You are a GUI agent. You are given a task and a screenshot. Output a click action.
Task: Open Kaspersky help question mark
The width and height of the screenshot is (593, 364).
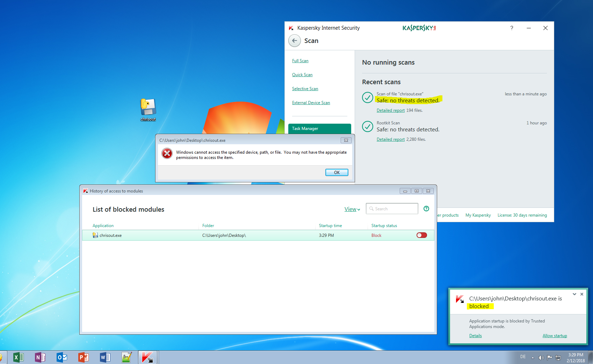pos(512,28)
